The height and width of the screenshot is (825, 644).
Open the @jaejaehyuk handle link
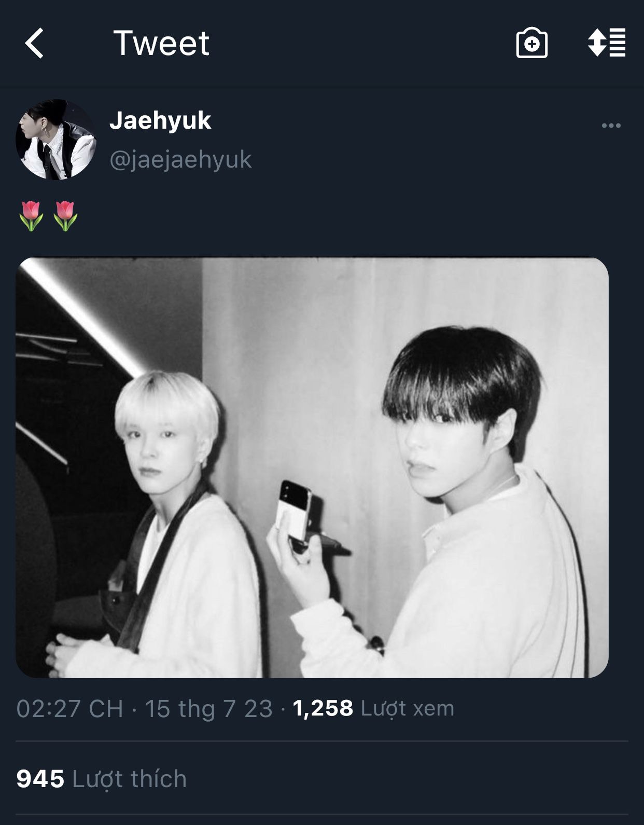point(180,159)
